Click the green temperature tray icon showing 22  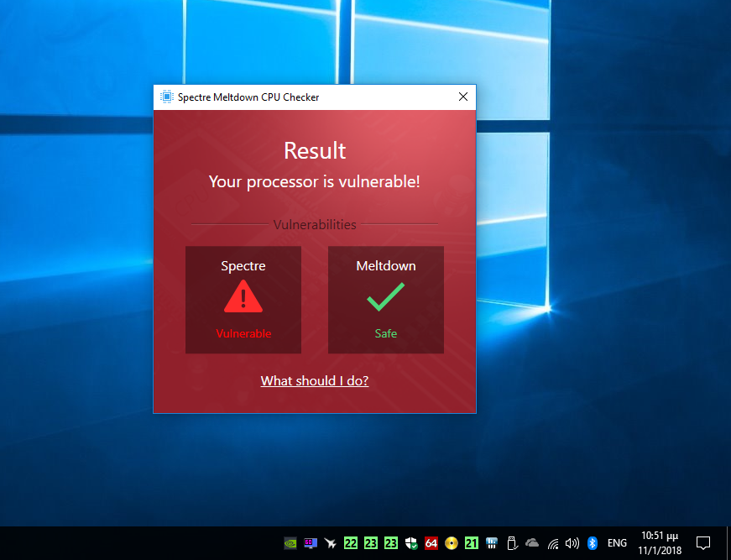pos(351,543)
